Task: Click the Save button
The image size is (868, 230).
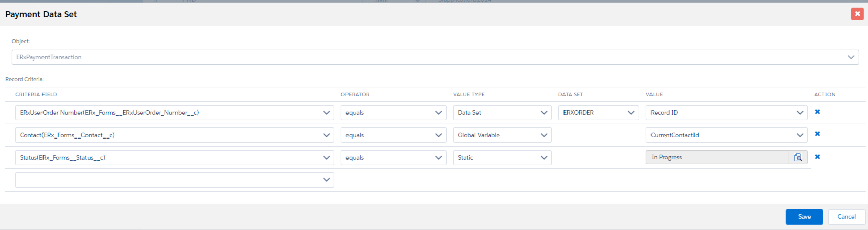Action: (x=804, y=217)
